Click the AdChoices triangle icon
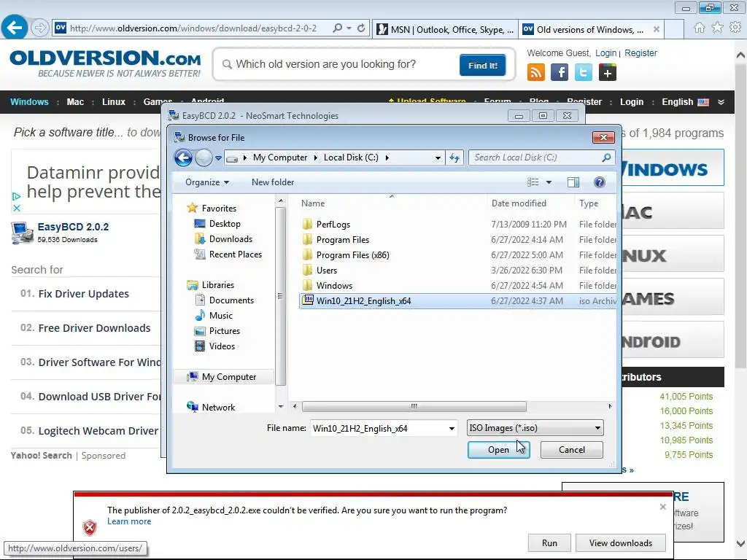The height and width of the screenshot is (560, 747). [x=17, y=196]
